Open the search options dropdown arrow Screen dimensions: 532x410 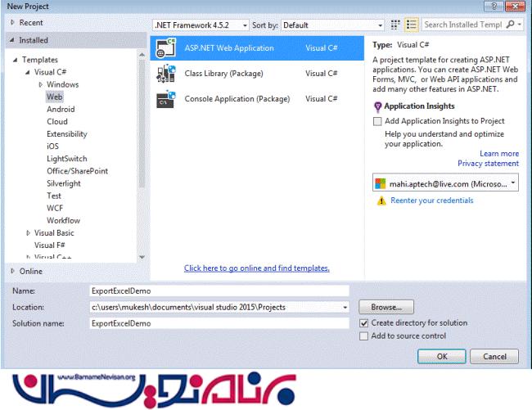click(x=519, y=25)
